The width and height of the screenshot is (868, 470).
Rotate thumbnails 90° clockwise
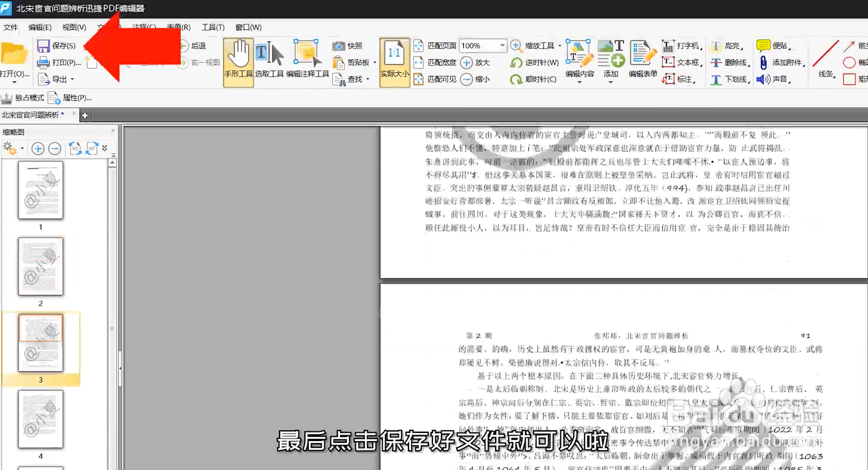tap(92, 148)
